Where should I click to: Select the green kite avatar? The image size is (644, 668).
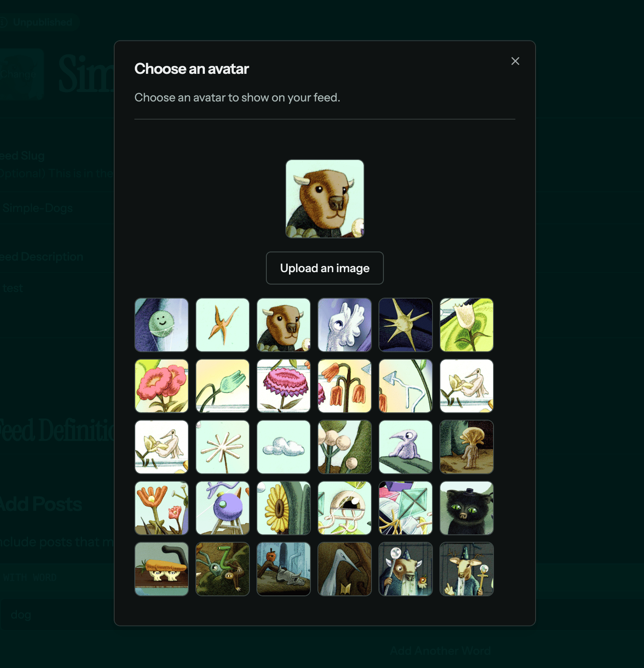(406, 508)
